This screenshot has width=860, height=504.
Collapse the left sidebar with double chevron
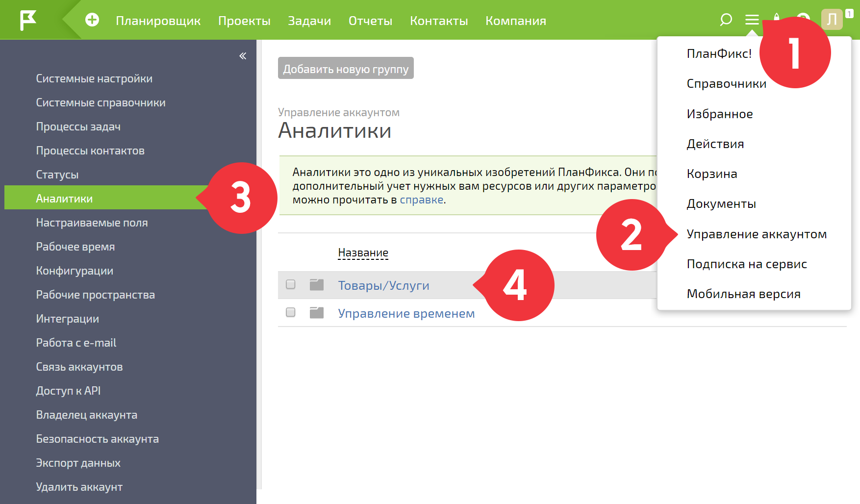coord(243,56)
